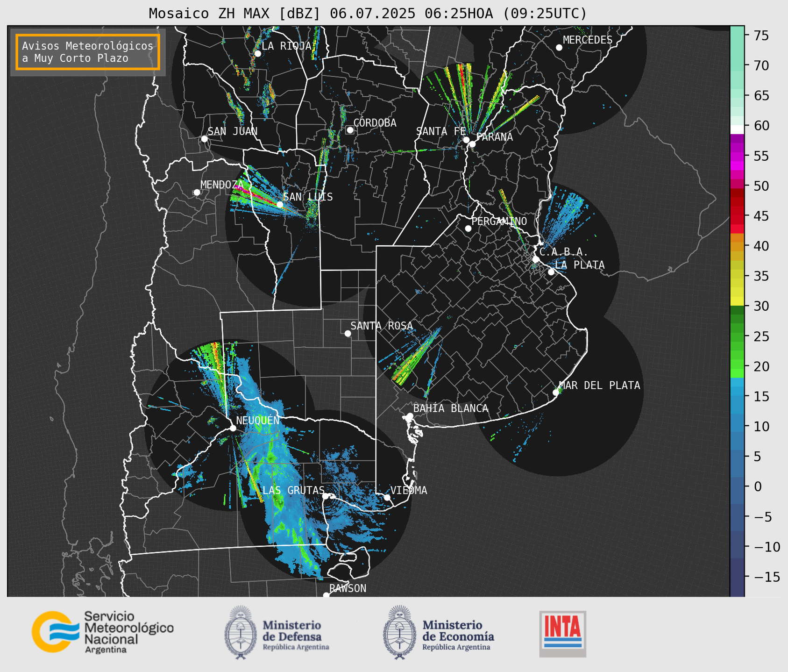Click the magenta 55 dBZ colorbar band
Viewport: 788px width, 672px height.
point(737,156)
